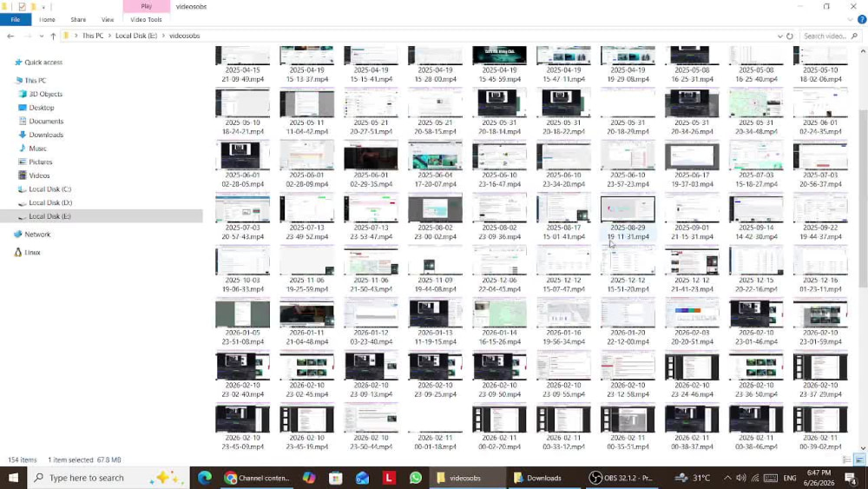Switch to Large icons view layout

pos(859,459)
